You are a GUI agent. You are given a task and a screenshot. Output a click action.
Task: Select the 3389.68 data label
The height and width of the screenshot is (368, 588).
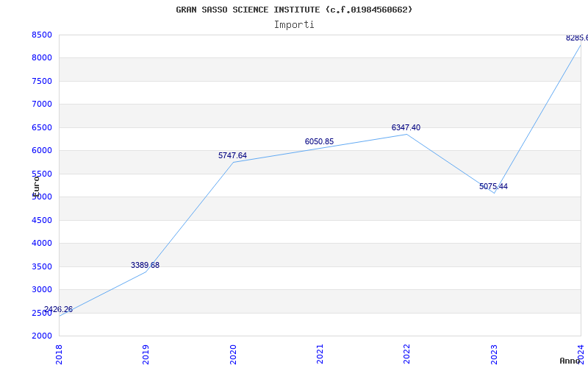145,265
